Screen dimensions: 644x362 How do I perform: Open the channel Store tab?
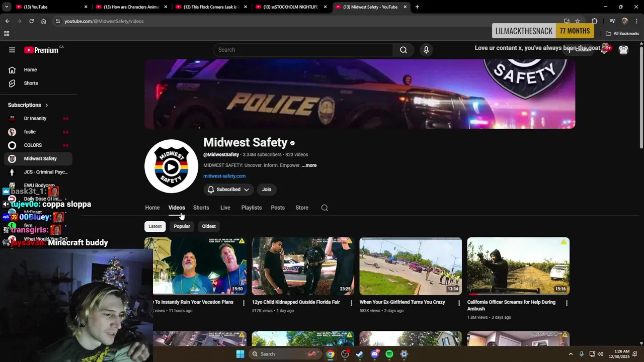(302, 208)
